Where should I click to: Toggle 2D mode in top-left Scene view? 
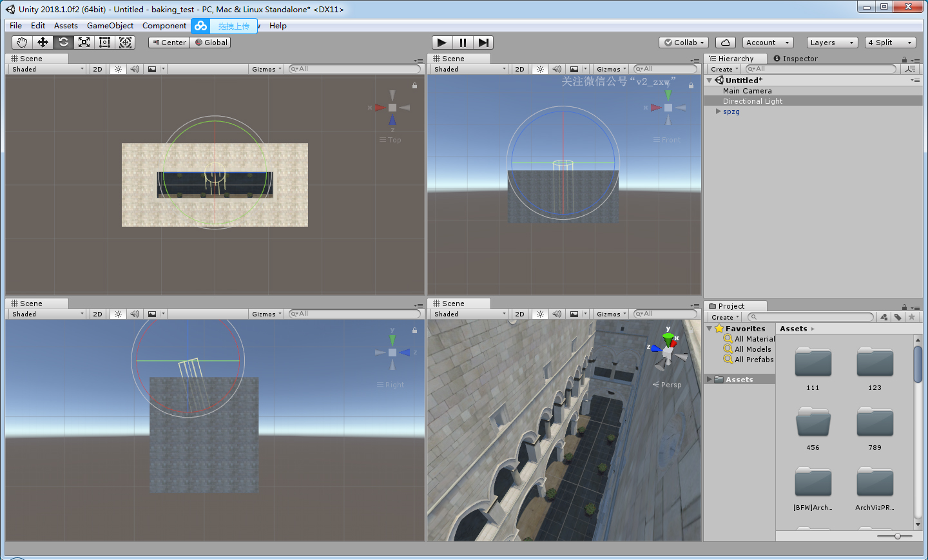tap(97, 69)
